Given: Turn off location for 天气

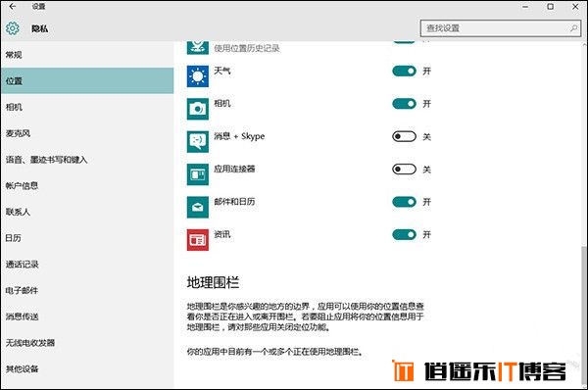Looking at the screenshot, I should (404, 71).
